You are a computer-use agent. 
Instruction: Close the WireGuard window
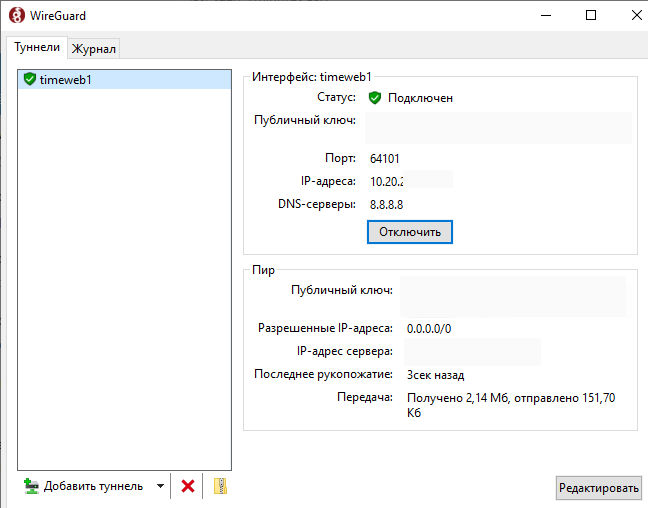(x=636, y=16)
